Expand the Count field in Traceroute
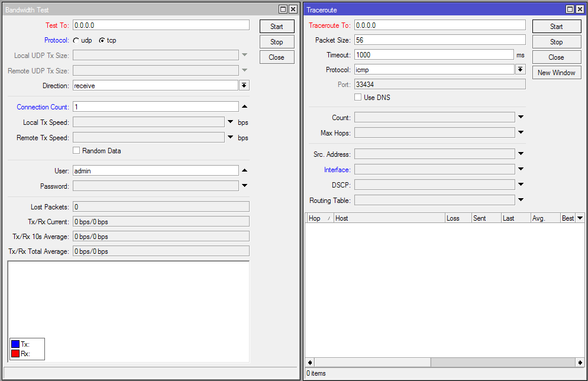 521,117
